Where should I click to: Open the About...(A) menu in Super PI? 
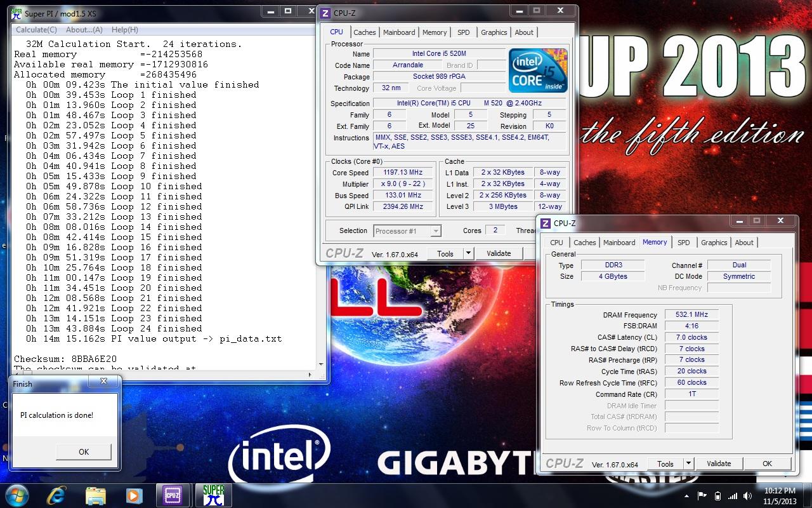84,30
